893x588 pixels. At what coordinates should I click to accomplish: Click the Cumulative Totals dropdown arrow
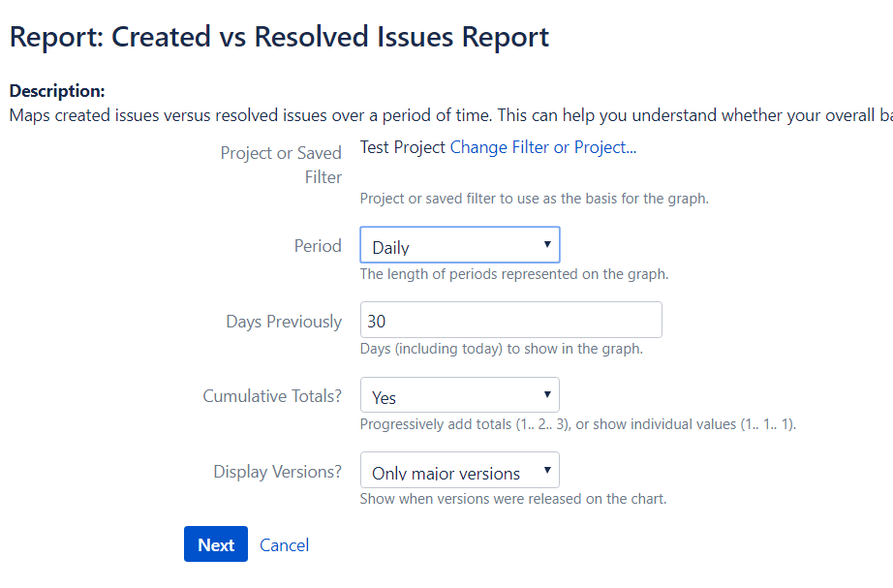tap(549, 394)
